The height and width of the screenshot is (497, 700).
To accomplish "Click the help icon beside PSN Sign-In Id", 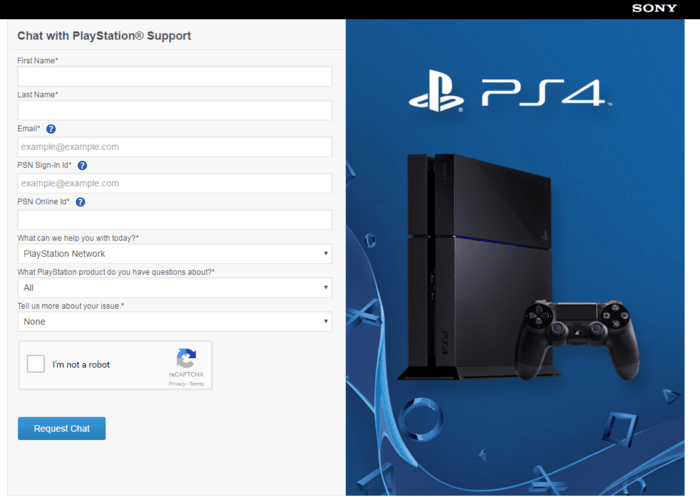I will pyautogui.click(x=82, y=166).
